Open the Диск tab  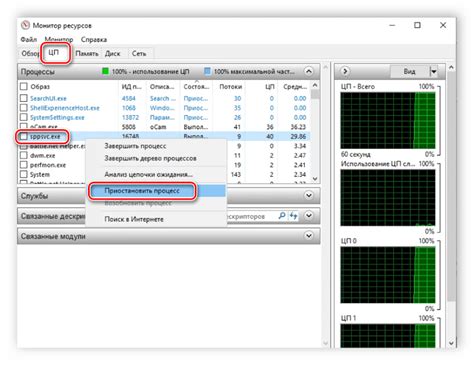point(112,54)
